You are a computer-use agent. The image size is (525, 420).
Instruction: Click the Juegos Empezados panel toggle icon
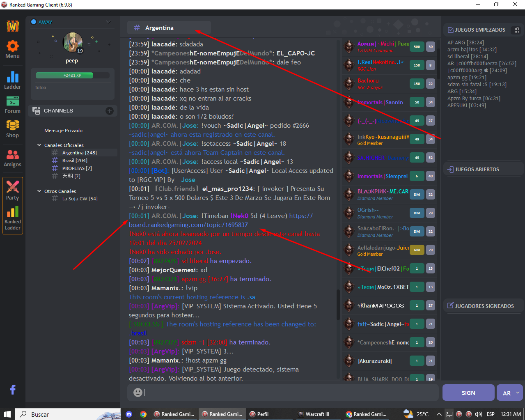[x=516, y=30]
